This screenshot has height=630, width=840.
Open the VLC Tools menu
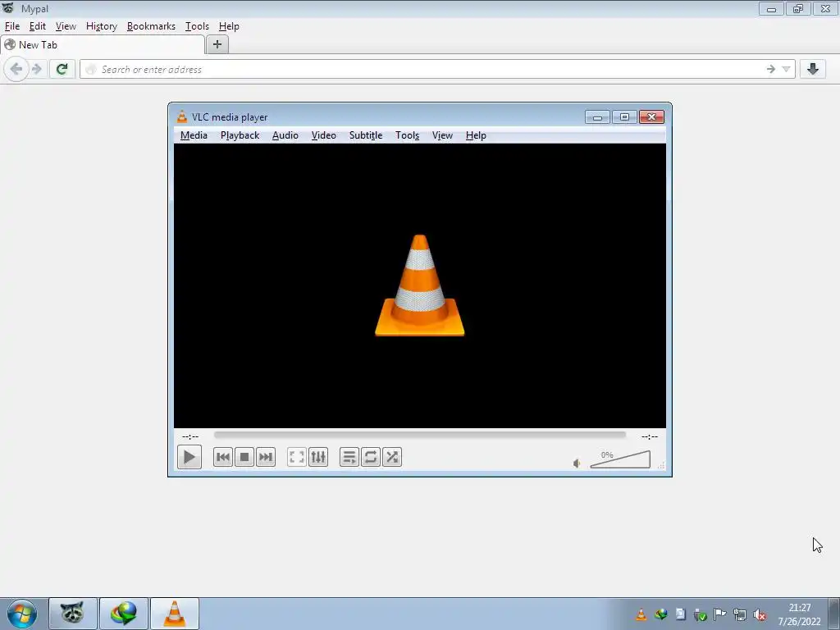407,135
